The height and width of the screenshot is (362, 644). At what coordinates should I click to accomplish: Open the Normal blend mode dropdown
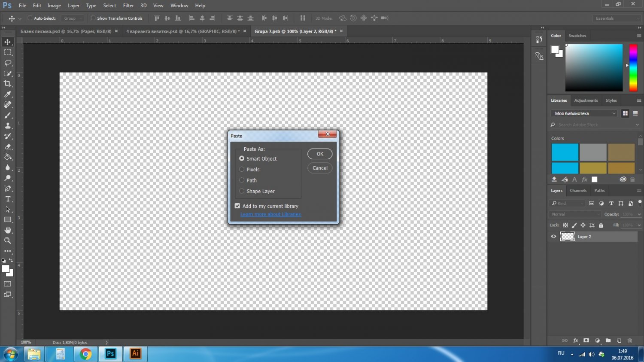point(575,214)
